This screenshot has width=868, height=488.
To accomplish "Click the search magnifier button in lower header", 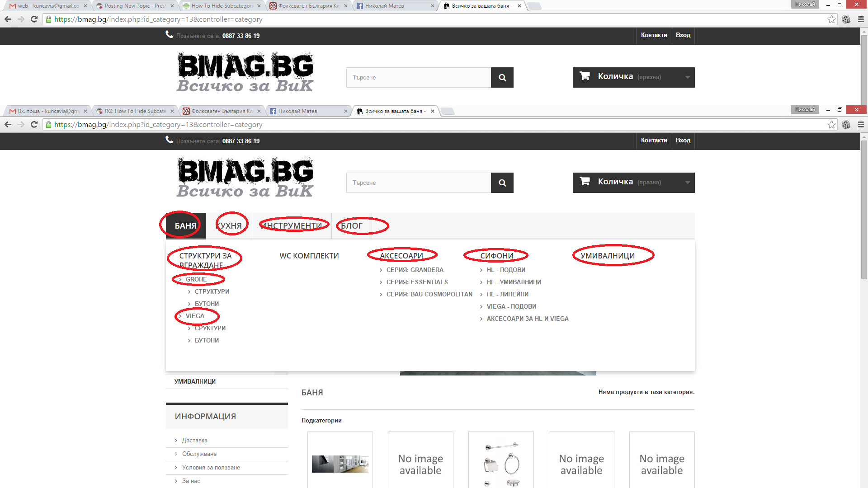I will point(502,183).
